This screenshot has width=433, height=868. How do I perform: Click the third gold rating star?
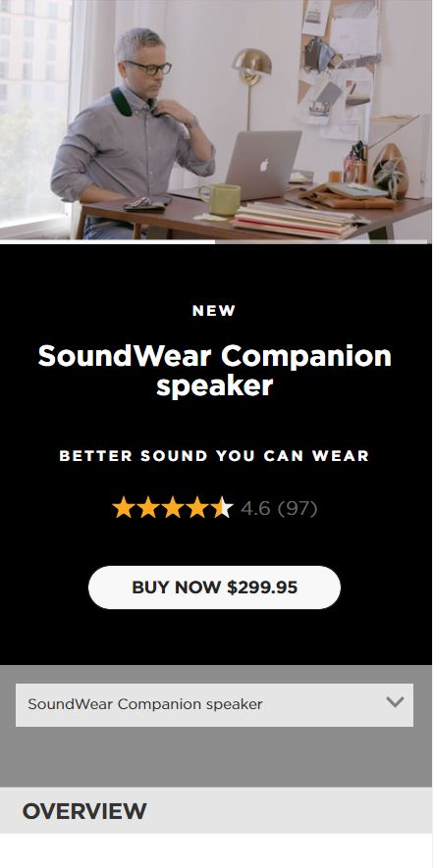173,508
